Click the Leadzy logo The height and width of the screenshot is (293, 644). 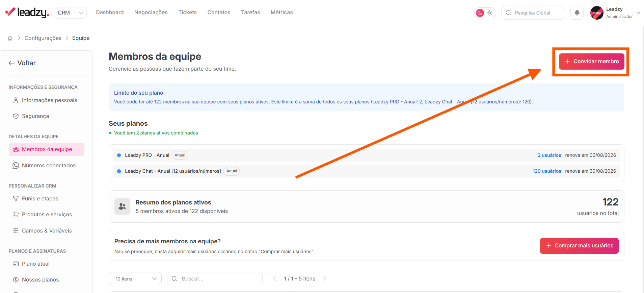pyautogui.click(x=27, y=13)
